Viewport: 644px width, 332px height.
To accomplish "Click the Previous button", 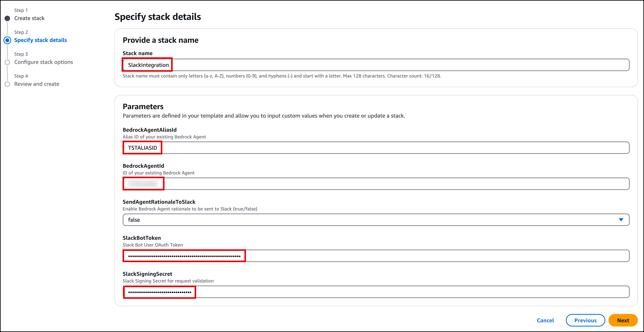I will [585, 320].
